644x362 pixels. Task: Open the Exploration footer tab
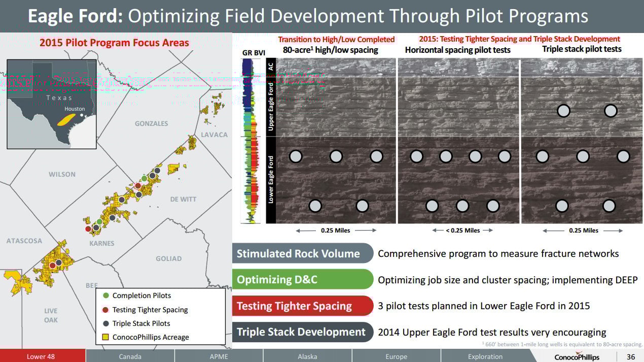point(485,356)
